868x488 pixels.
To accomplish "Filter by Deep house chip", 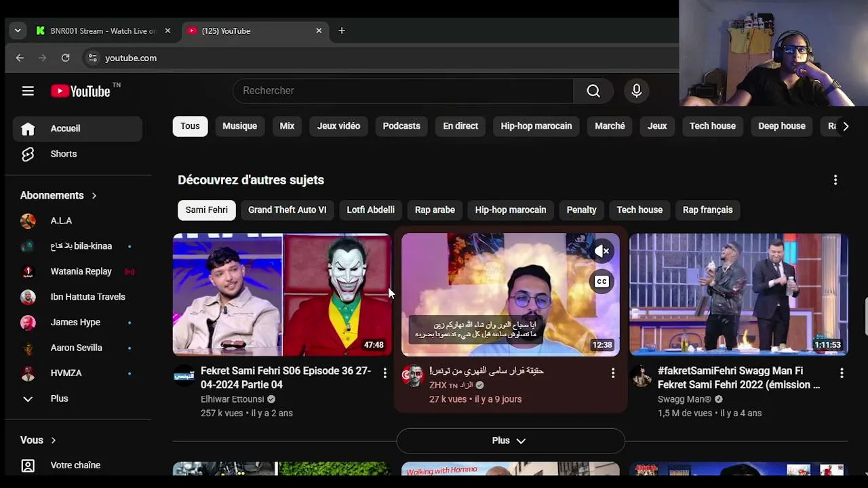I will point(782,126).
